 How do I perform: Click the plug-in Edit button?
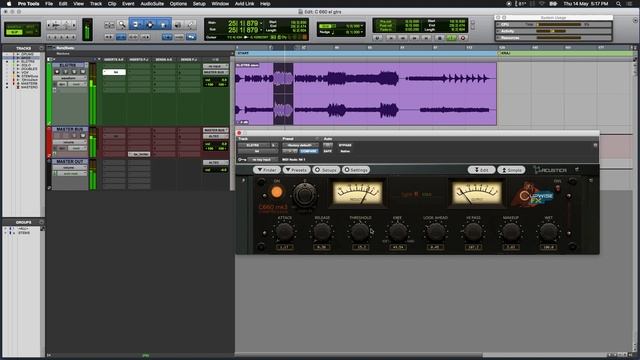tap(481, 170)
